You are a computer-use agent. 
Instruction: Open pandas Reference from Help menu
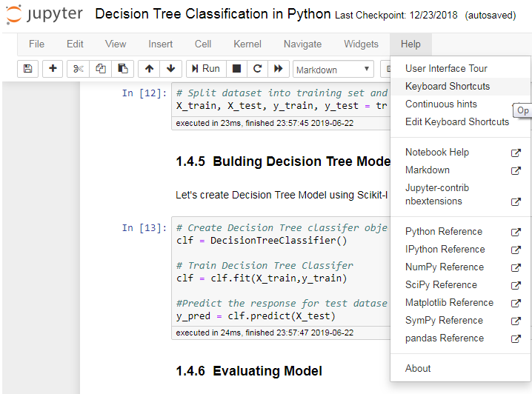pos(444,338)
